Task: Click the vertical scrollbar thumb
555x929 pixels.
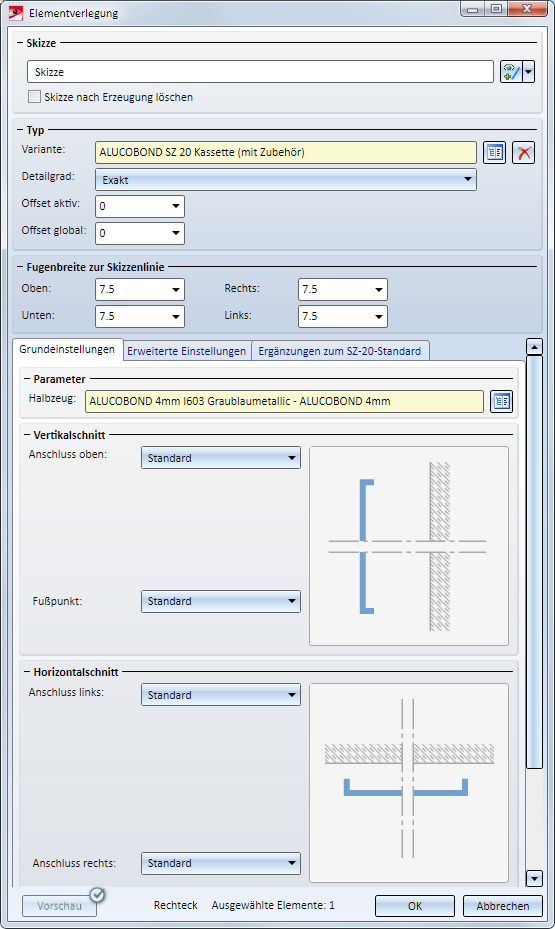Action: click(x=534, y=562)
